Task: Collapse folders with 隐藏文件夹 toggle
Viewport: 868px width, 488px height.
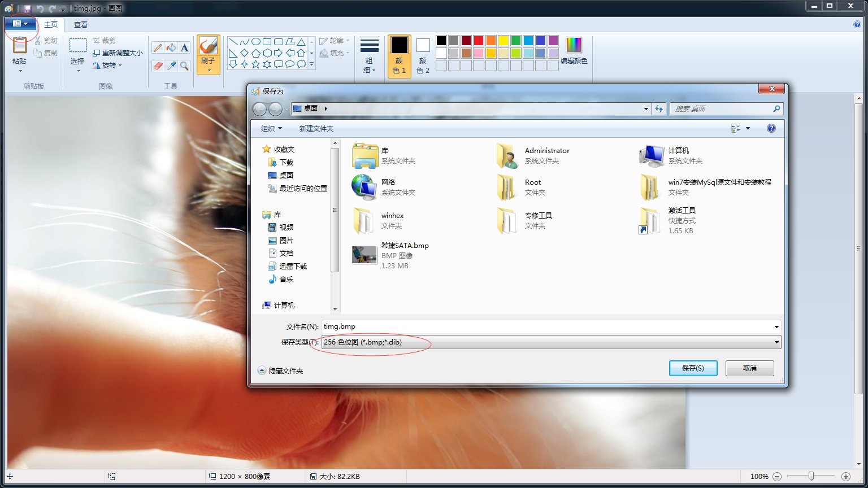Action: [x=281, y=371]
